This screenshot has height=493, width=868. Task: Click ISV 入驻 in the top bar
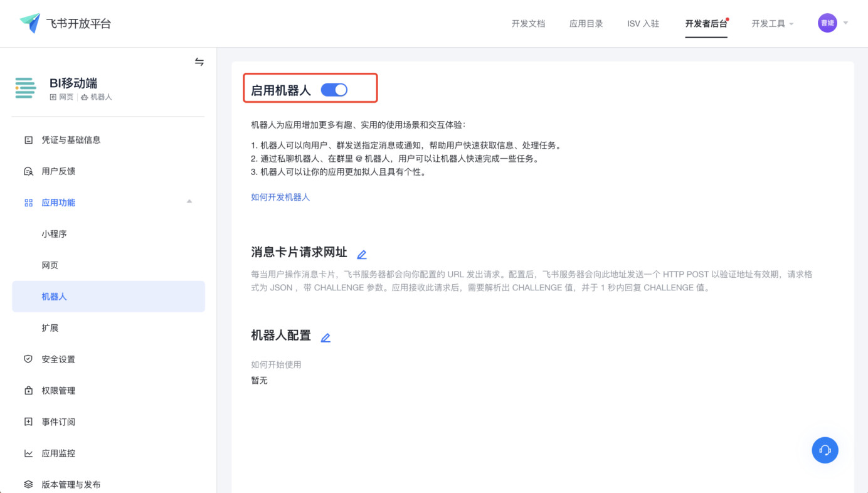point(643,24)
